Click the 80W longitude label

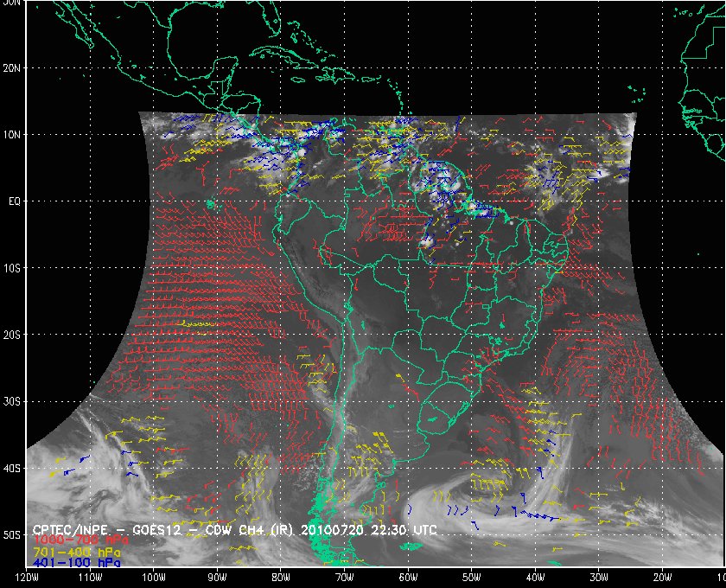point(281,577)
